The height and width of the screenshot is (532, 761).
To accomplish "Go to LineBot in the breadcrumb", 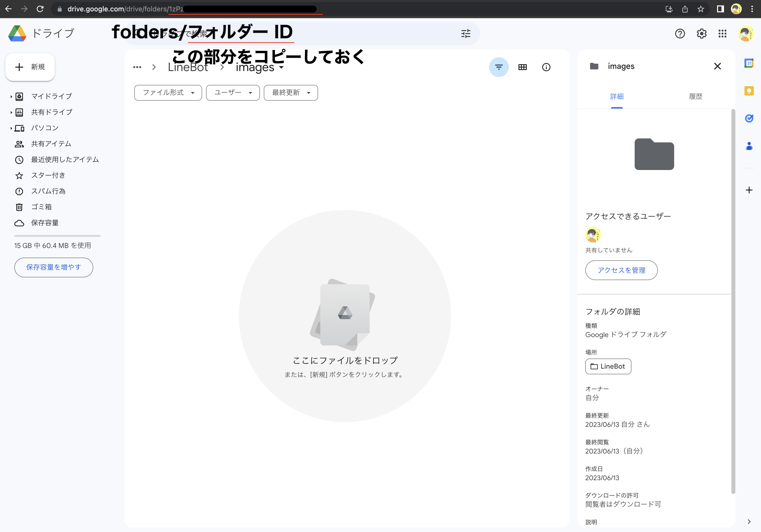I will pyautogui.click(x=188, y=67).
